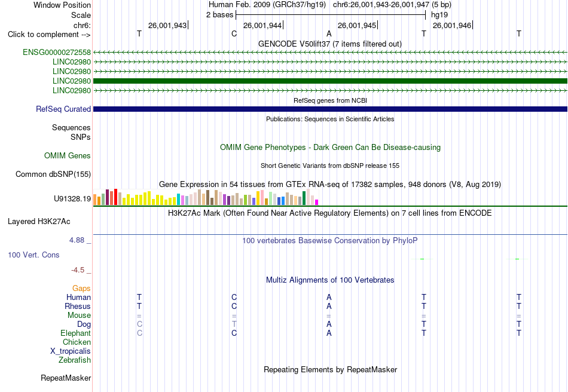Viewport: 568px width, 392px height.
Task: Click the SNPs track label
Action: click(x=81, y=137)
